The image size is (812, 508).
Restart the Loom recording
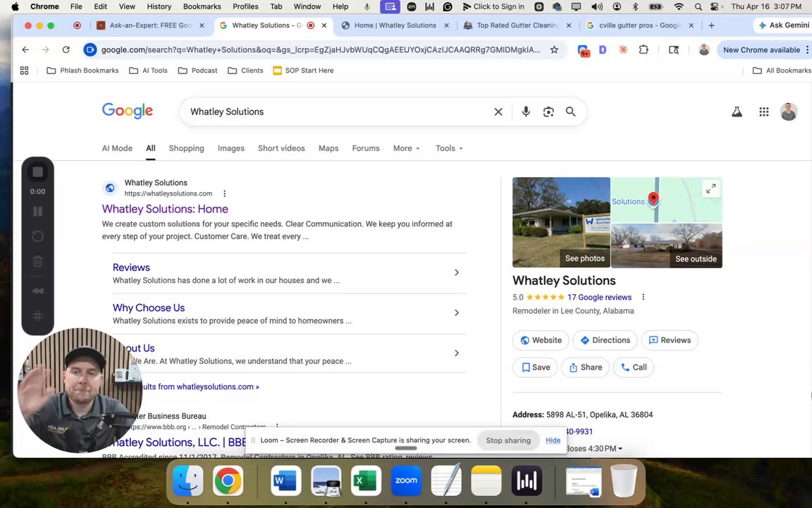pos(37,236)
